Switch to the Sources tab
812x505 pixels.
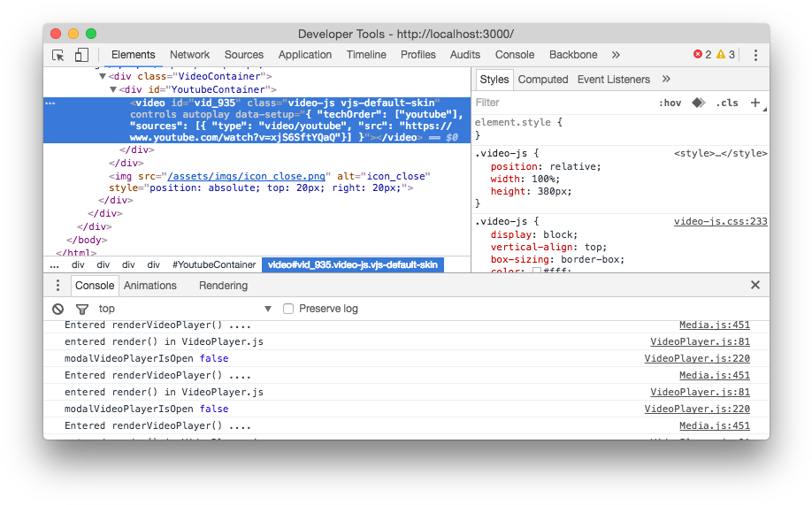coord(244,55)
